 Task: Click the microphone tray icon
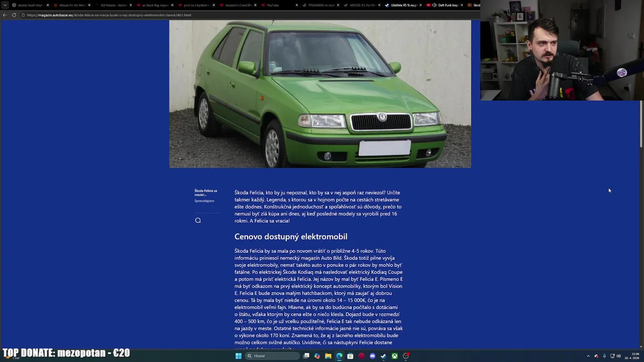604,356
